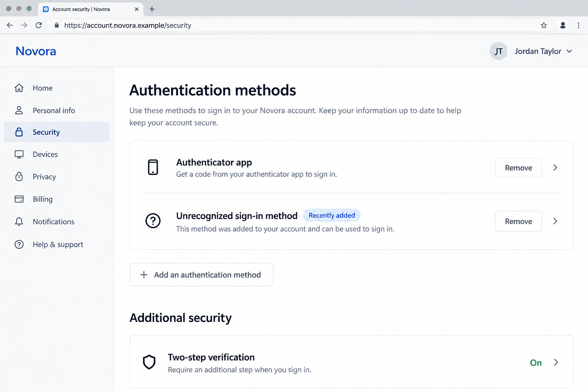Expand the Authenticator app details chevron
588x392 pixels.
pos(555,168)
